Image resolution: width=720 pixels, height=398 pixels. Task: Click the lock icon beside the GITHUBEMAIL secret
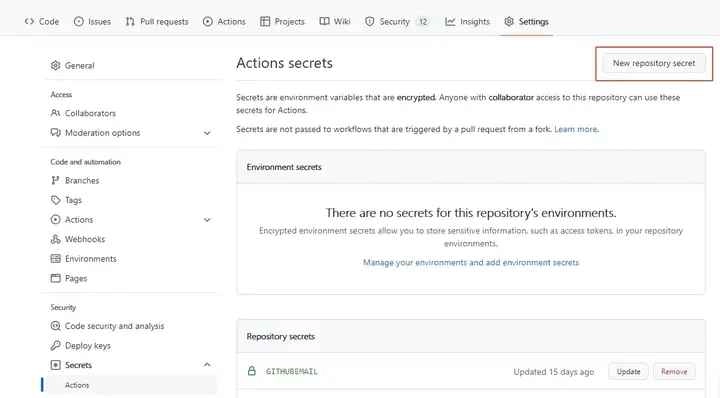tap(252, 371)
